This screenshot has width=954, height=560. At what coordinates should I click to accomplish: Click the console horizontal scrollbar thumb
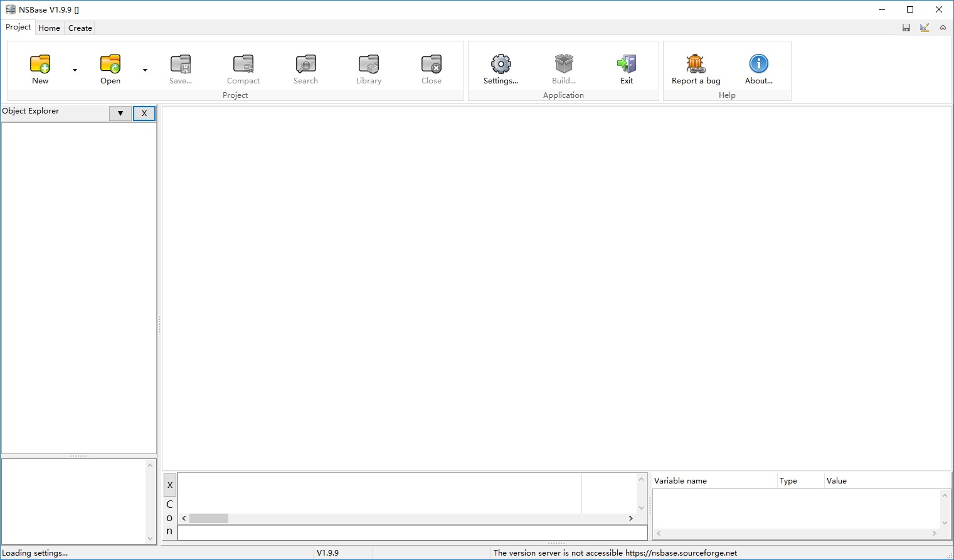click(x=209, y=519)
